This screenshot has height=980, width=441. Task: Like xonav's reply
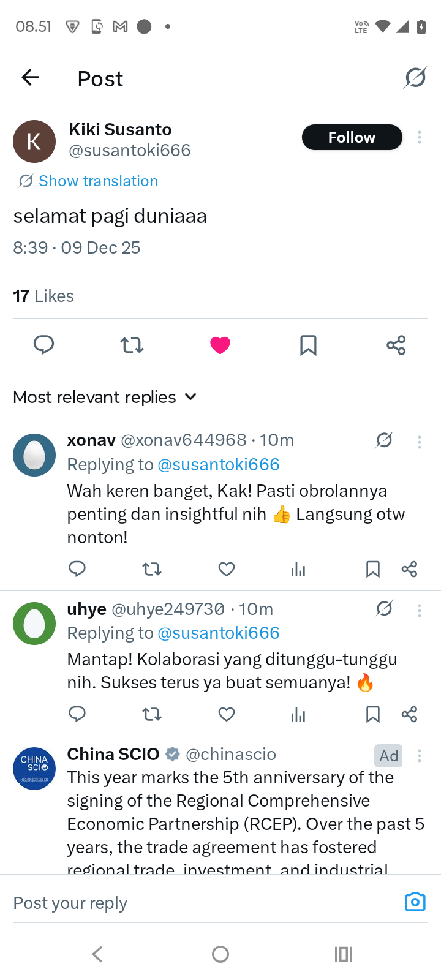click(x=227, y=570)
